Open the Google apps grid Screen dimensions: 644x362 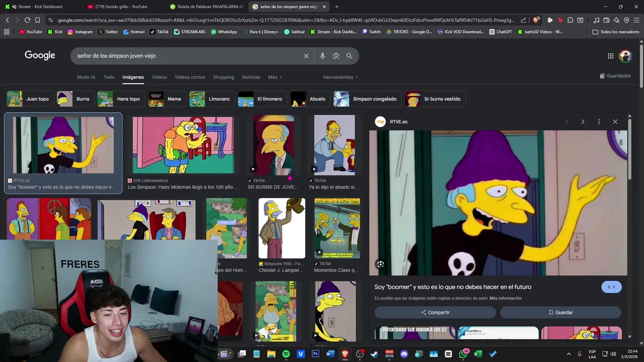(610, 56)
